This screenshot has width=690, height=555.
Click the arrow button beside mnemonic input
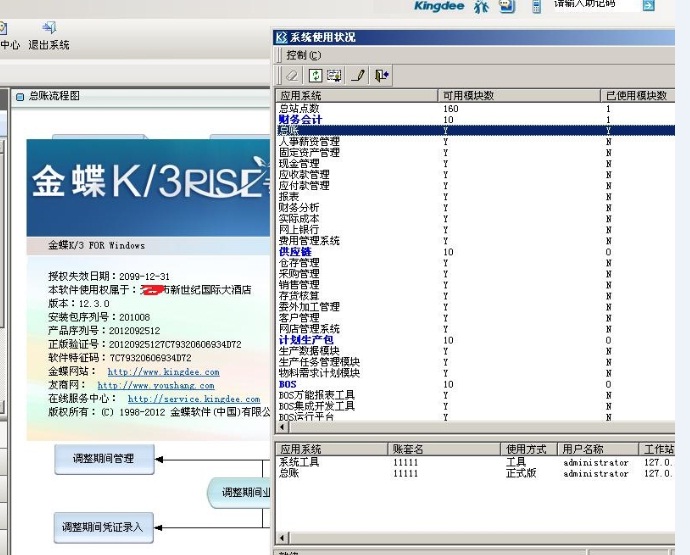pos(648,6)
